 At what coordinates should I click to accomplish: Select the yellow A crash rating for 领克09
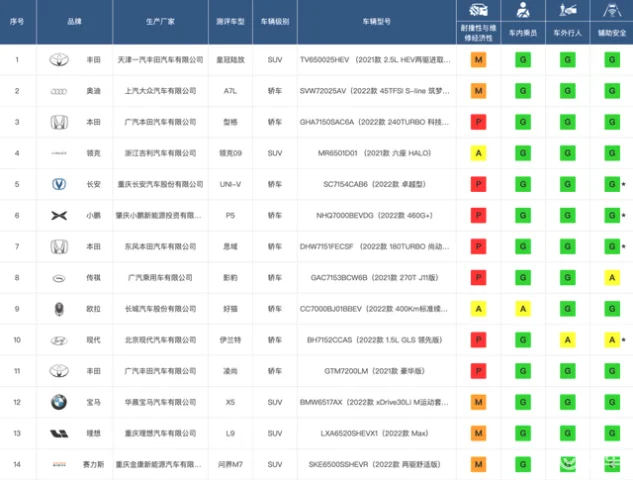point(478,153)
